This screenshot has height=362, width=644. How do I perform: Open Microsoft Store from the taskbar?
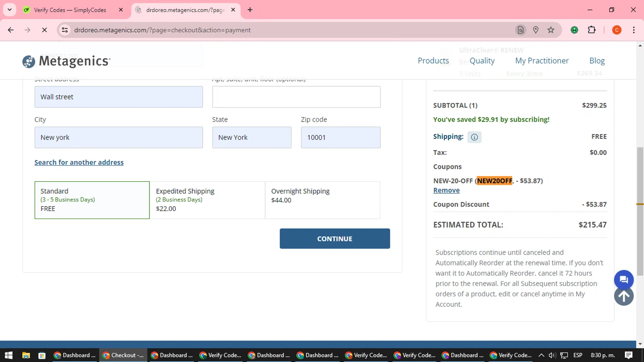click(42, 355)
